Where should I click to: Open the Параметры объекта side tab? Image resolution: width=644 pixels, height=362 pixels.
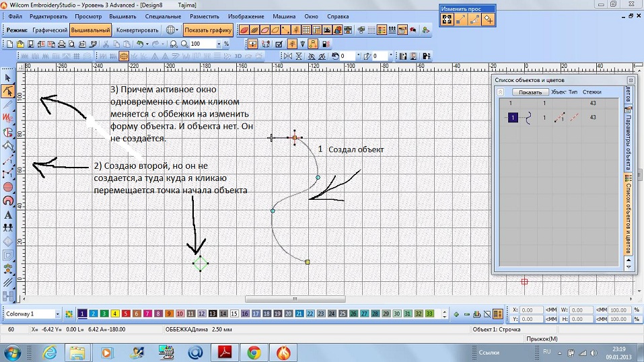[628, 139]
